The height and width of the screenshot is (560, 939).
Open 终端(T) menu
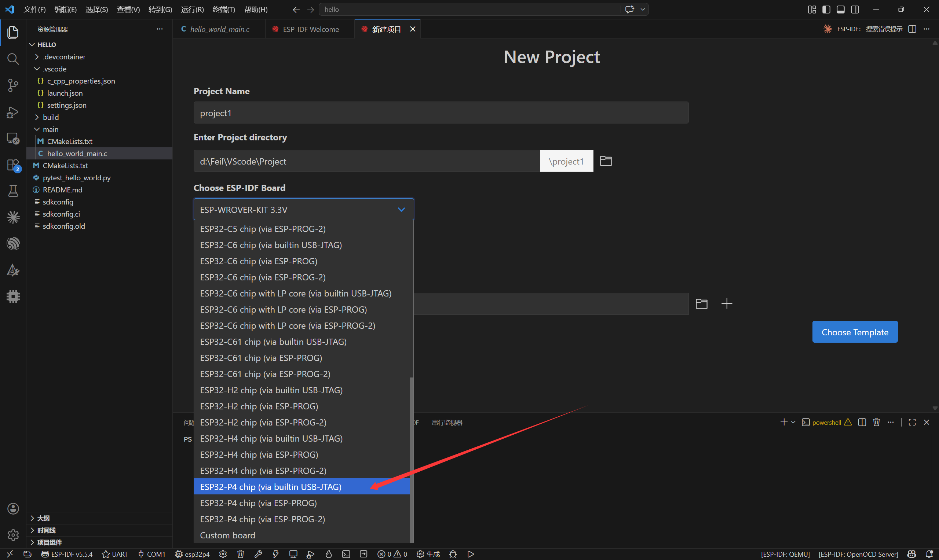(223, 10)
